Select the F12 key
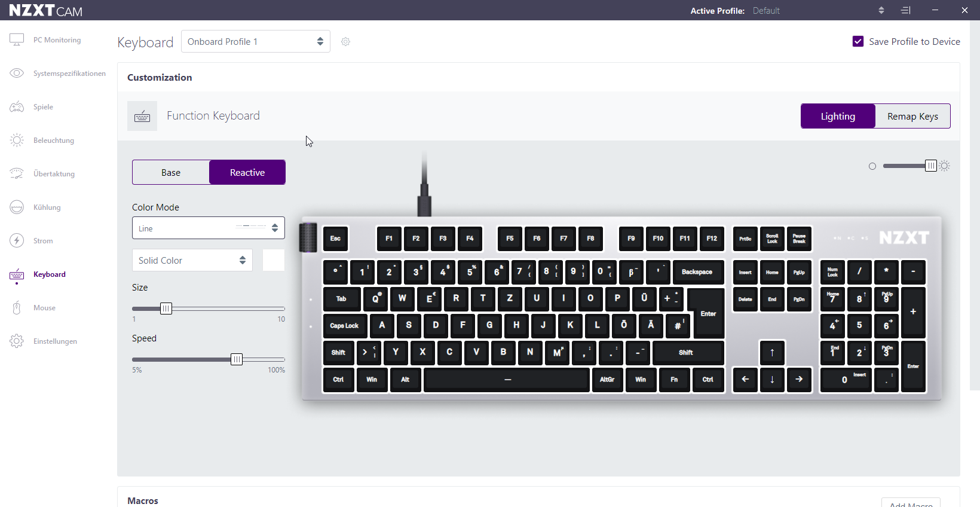 point(712,239)
